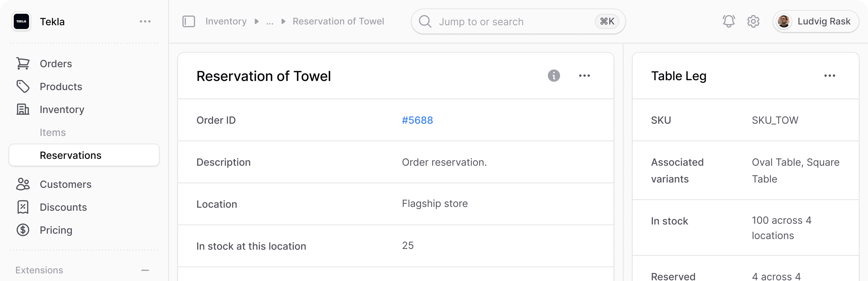This screenshot has width=868, height=281.
Task: Go to Orders via cart icon
Action: (x=23, y=64)
